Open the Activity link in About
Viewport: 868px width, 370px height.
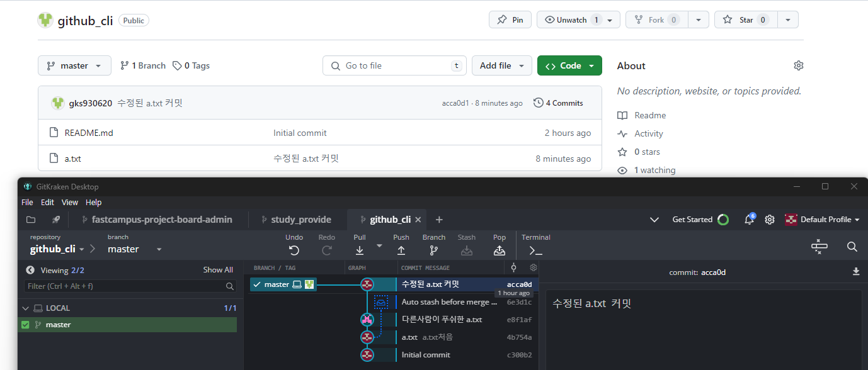[649, 133]
